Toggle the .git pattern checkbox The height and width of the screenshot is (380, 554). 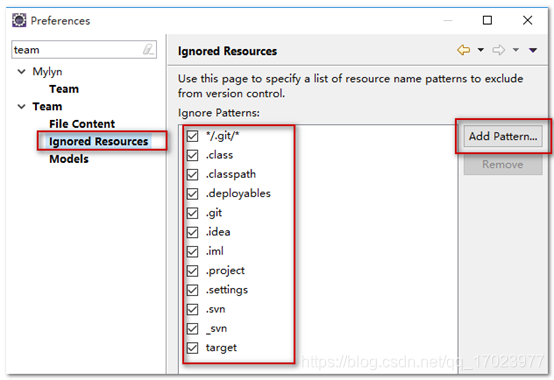tap(193, 213)
